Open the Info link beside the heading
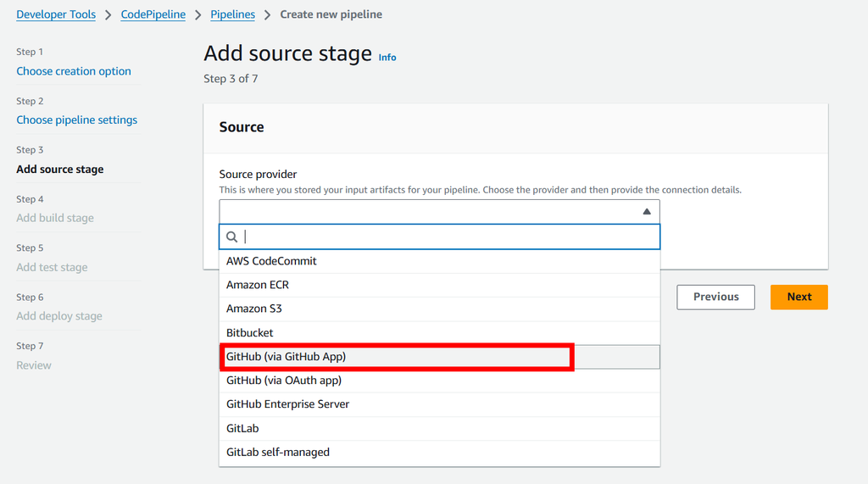868x484 pixels. click(x=387, y=57)
